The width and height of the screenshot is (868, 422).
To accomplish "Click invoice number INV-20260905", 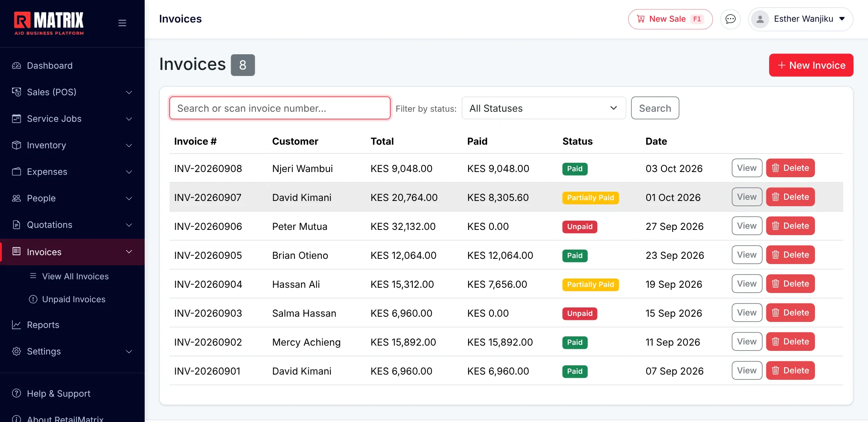I will pyautogui.click(x=208, y=256).
